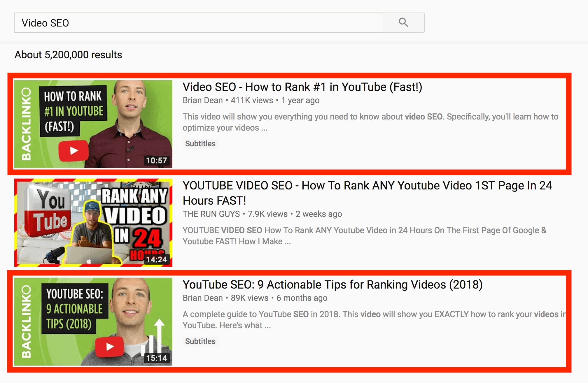Visit Brian Dean channel from first result
588x383 pixels.
pyautogui.click(x=203, y=101)
